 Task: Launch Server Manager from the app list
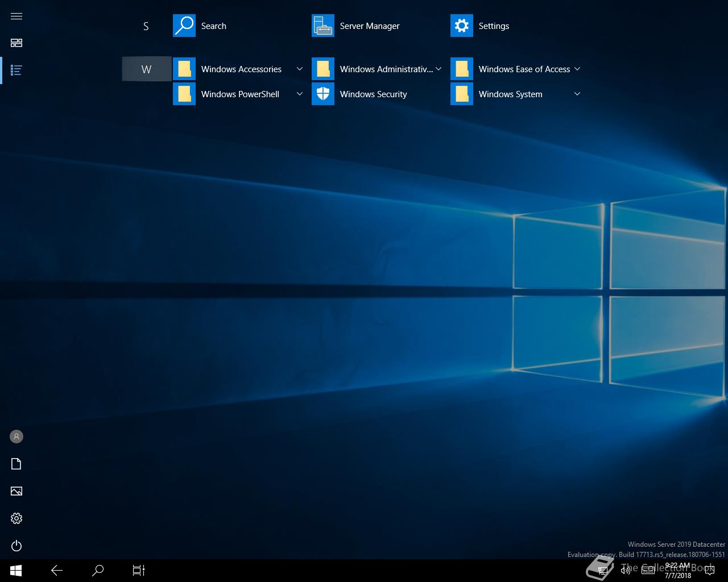tap(356, 26)
